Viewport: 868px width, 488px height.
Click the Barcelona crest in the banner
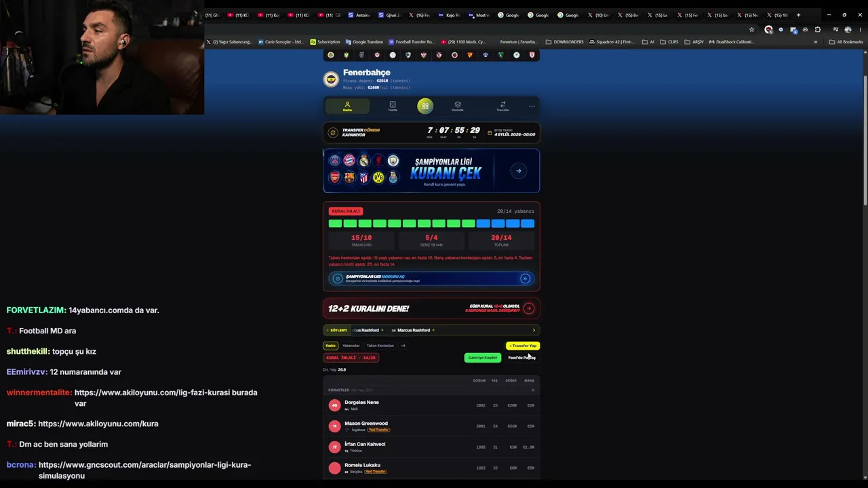(x=349, y=178)
